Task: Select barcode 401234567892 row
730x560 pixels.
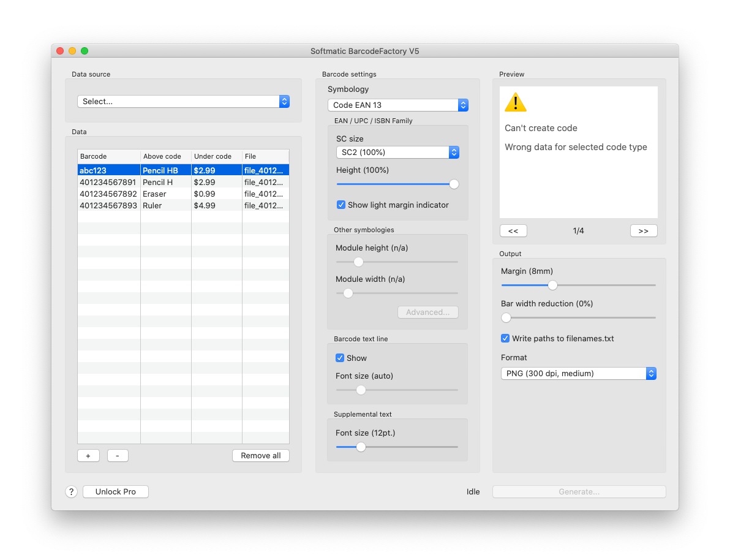Action: (184, 194)
